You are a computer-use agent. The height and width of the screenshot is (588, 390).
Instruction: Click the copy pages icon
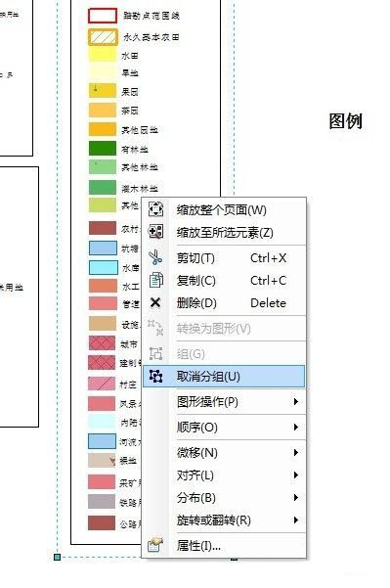tap(155, 281)
